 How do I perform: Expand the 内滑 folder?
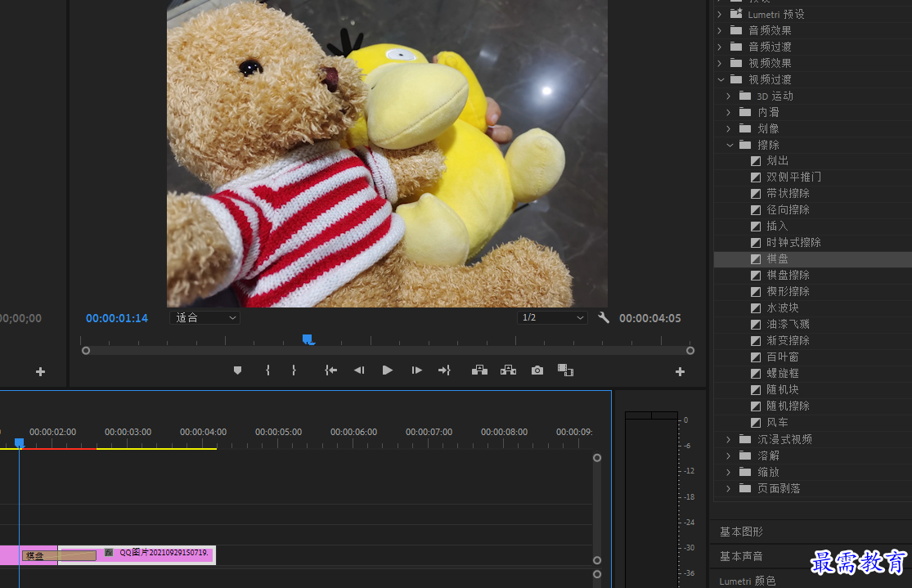tap(729, 112)
